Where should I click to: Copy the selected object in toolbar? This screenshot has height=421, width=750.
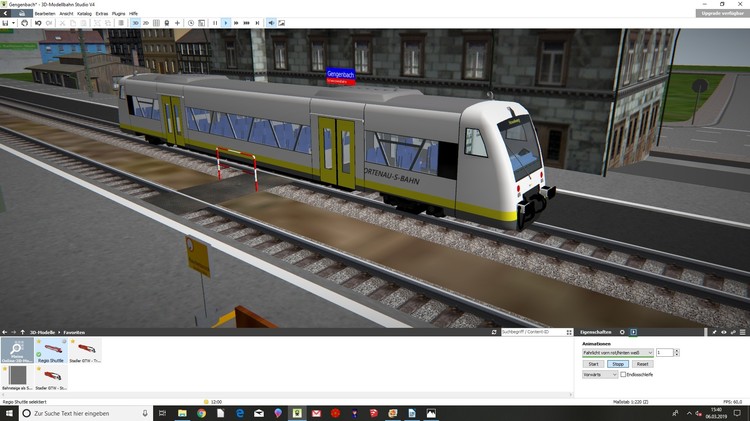tap(73, 23)
